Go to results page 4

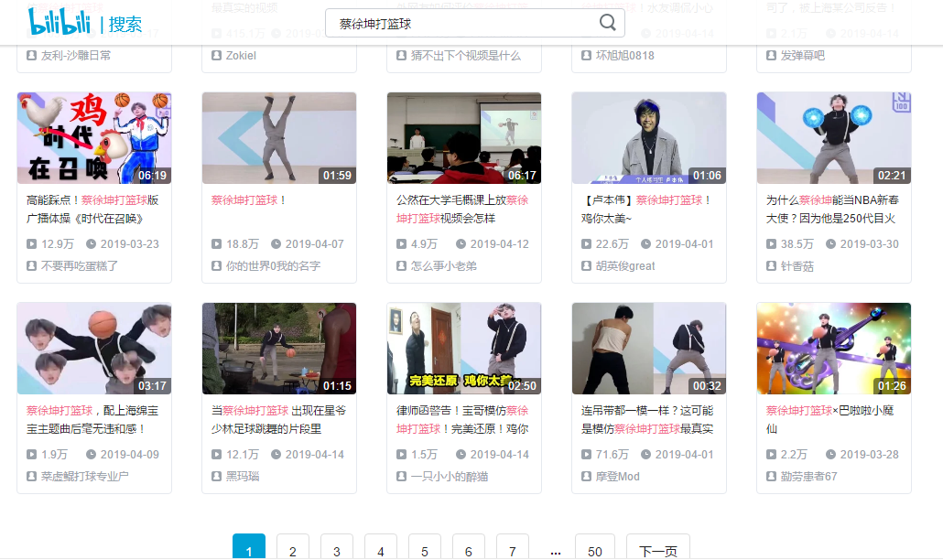[x=381, y=546]
